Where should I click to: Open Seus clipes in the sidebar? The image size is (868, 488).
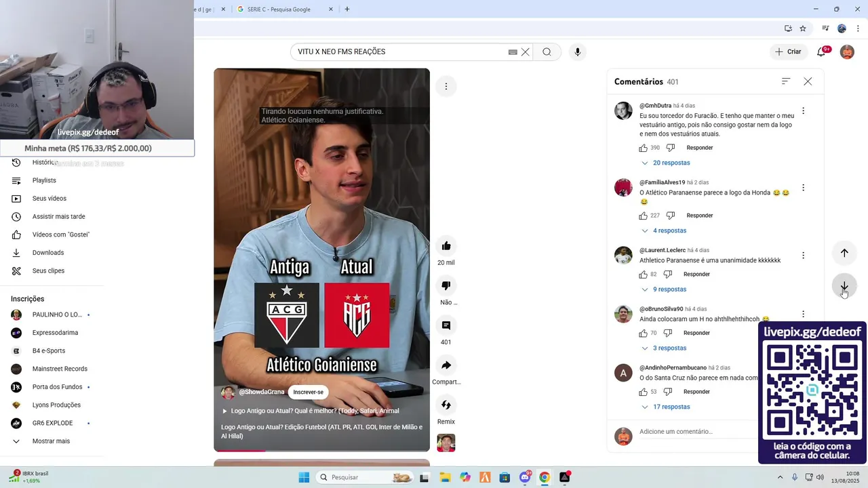[48, 271]
